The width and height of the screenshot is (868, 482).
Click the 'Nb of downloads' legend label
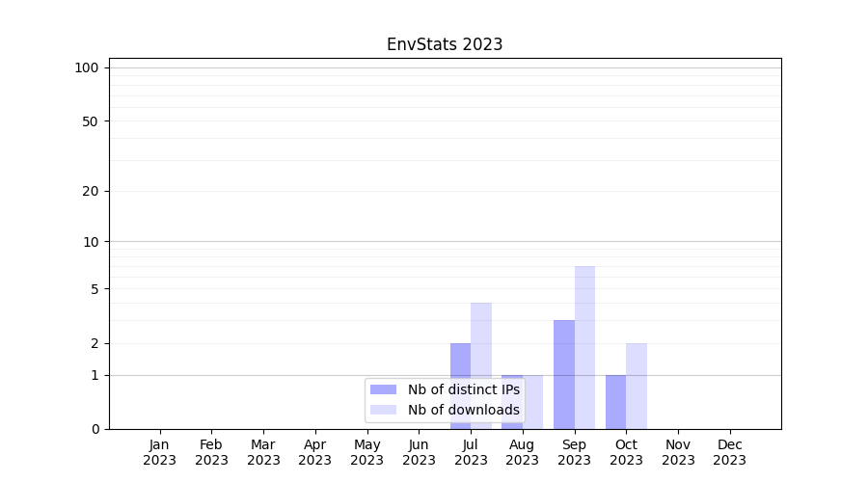click(x=463, y=410)
